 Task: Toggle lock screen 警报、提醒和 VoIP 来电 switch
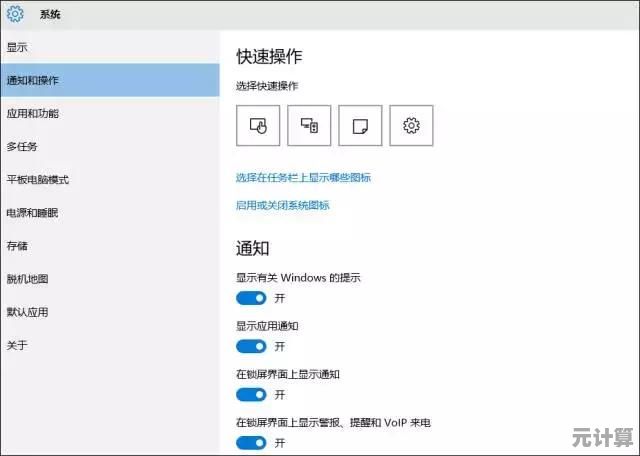[251, 442]
